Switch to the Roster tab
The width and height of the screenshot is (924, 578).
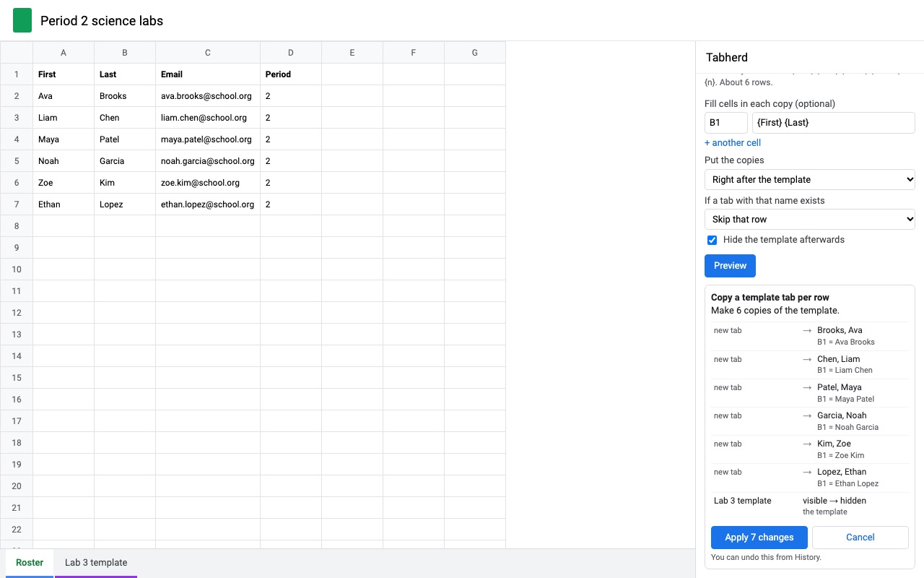point(30,563)
